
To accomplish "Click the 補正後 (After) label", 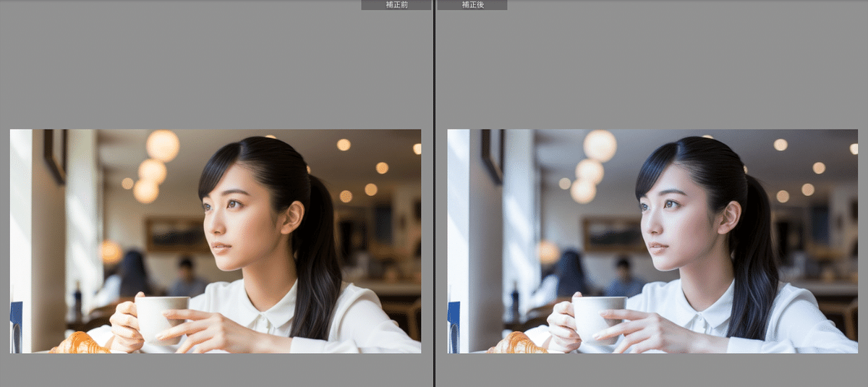I will [472, 5].
